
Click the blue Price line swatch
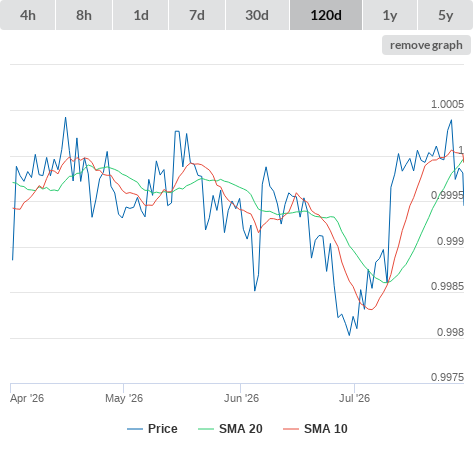tap(135, 429)
